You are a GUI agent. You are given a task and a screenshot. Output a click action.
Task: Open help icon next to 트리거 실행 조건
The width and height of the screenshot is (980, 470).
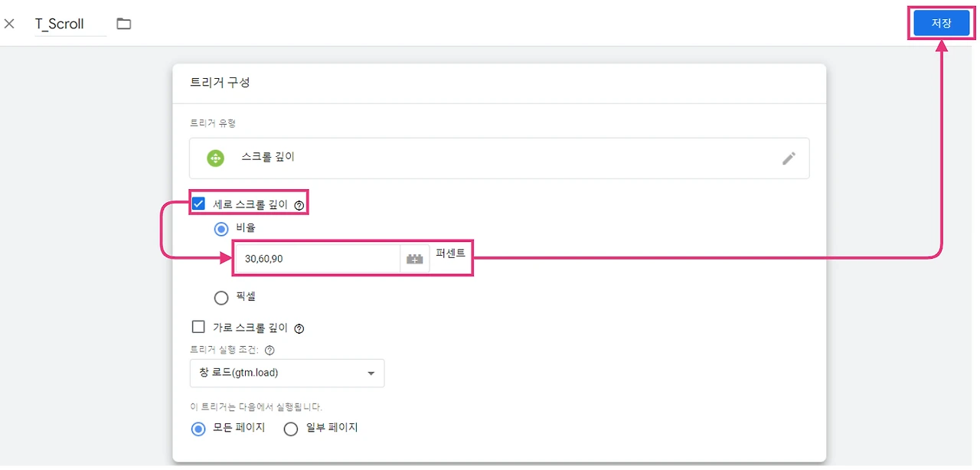coord(269,350)
